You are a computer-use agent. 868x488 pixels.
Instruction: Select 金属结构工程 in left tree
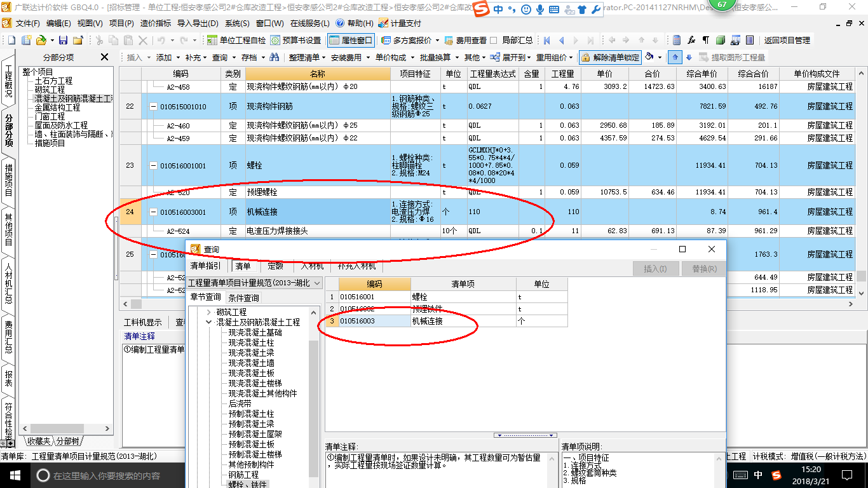pyautogui.click(x=57, y=108)
